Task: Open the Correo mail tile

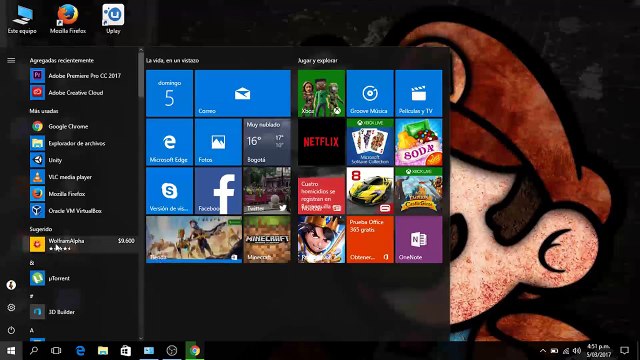Action: 243,93
